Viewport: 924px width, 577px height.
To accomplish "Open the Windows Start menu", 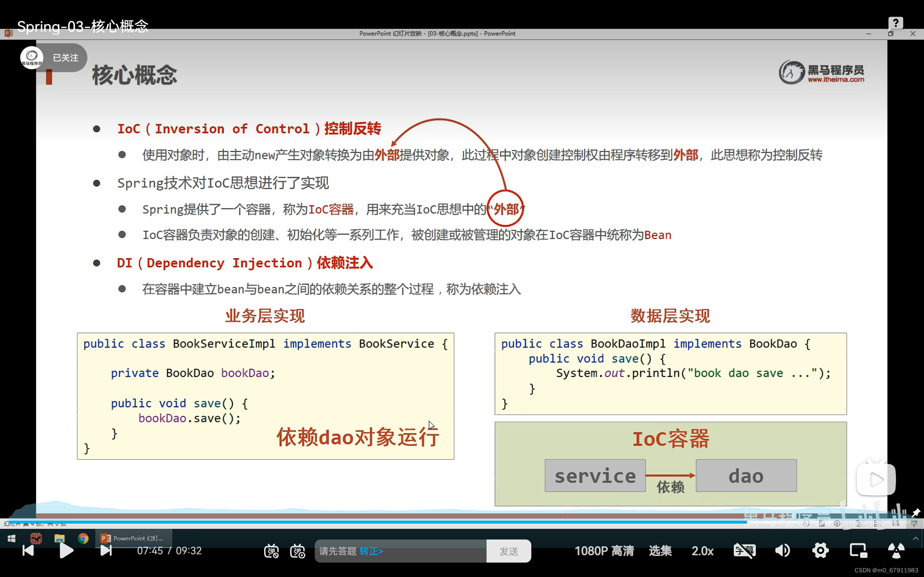I will [x=12, y=538].
